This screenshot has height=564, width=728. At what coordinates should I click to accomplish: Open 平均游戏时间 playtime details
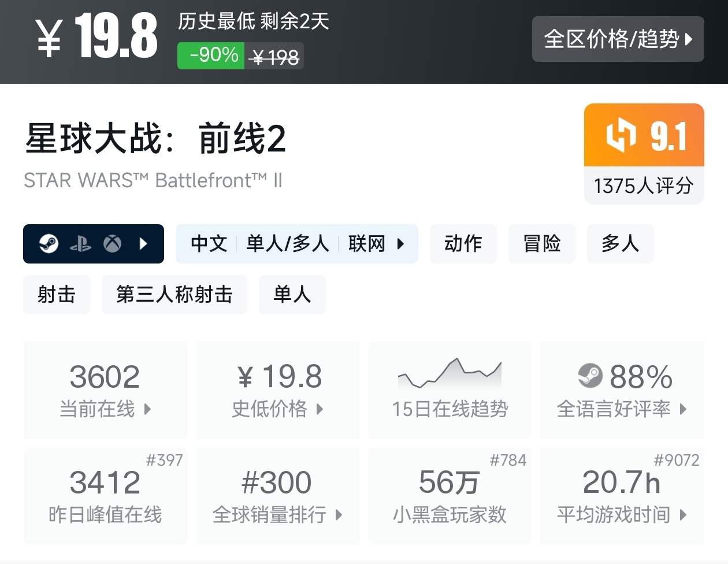622,496
